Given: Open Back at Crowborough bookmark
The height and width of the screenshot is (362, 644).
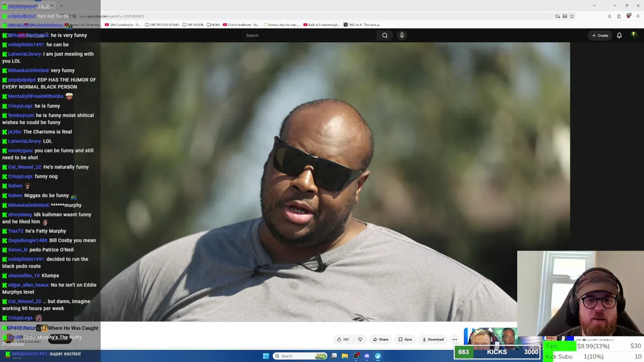Looking at the screenshot, I should coord(322,25).
